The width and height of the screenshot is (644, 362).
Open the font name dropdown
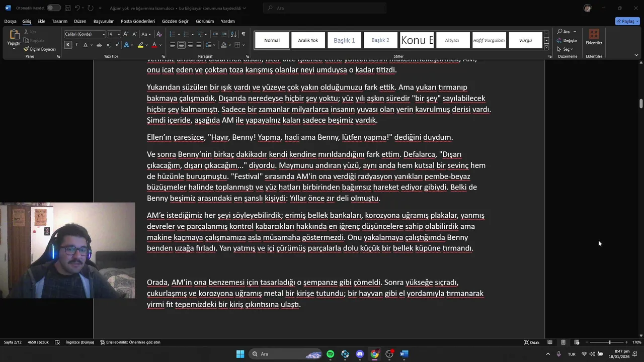[x=104, y=34]
